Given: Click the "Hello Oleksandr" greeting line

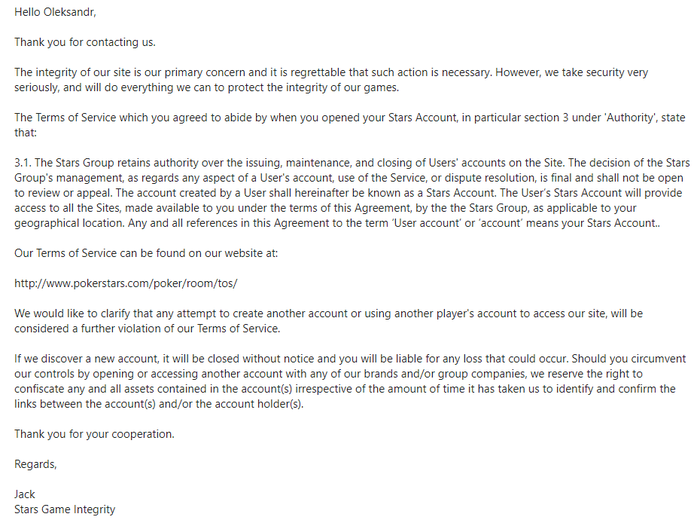Looking at the screenshot, I should click(x=56, y=12).
